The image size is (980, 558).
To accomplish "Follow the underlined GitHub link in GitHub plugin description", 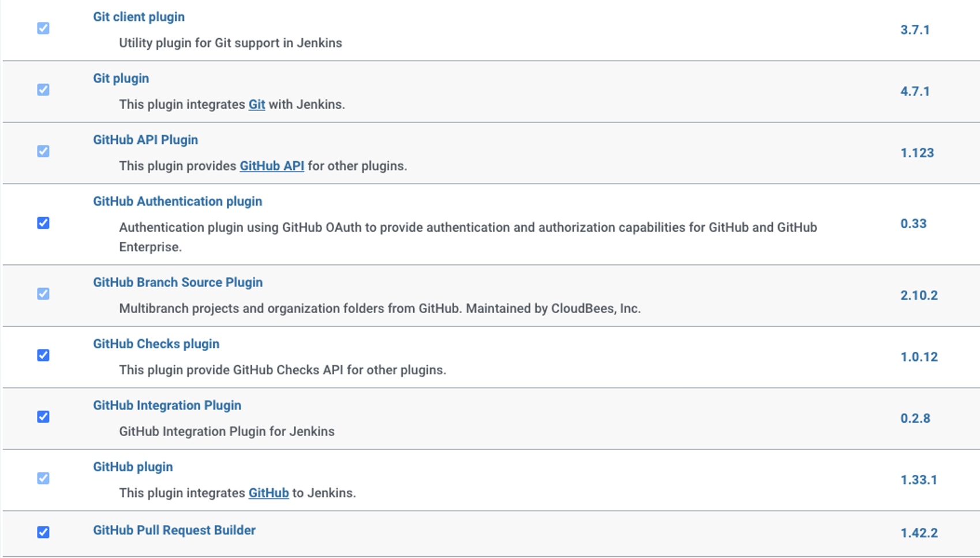I will coord(269,493).
